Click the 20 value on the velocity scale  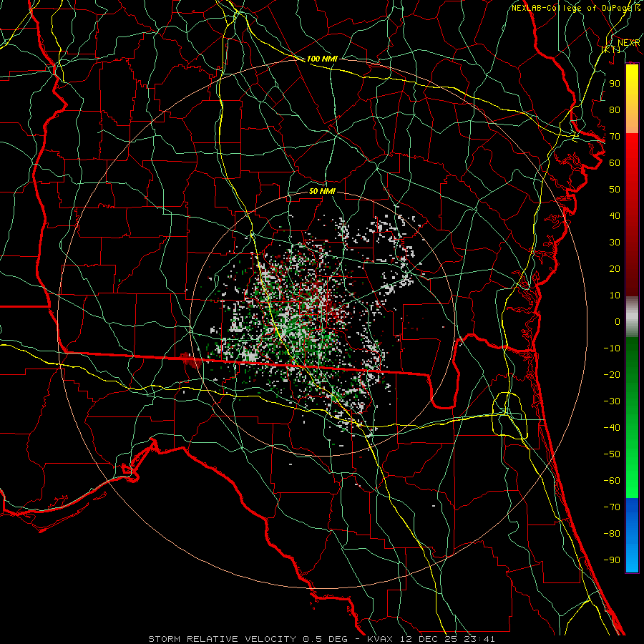[x=615, y=269]
